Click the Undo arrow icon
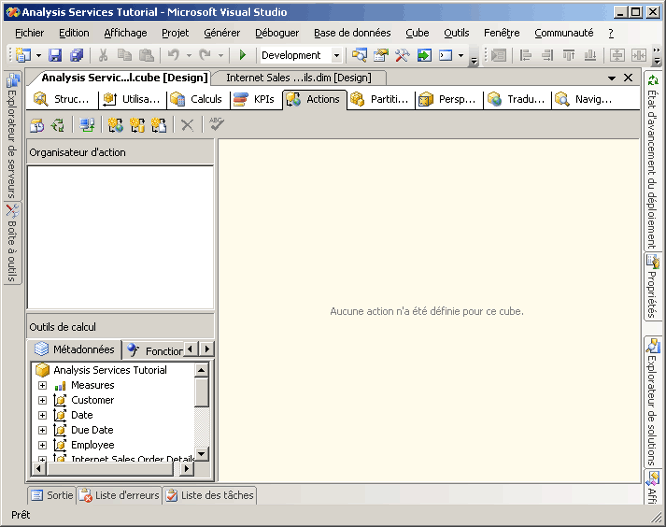Viewport: 666px width, 527px height. click(x=173, y=55)
